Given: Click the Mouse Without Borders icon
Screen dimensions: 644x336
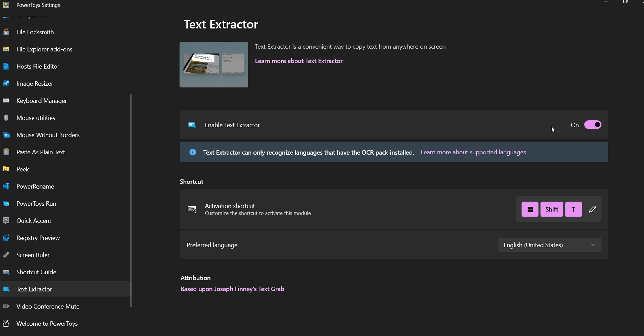Looking at the screenshot, I should (x=6, y=135).
